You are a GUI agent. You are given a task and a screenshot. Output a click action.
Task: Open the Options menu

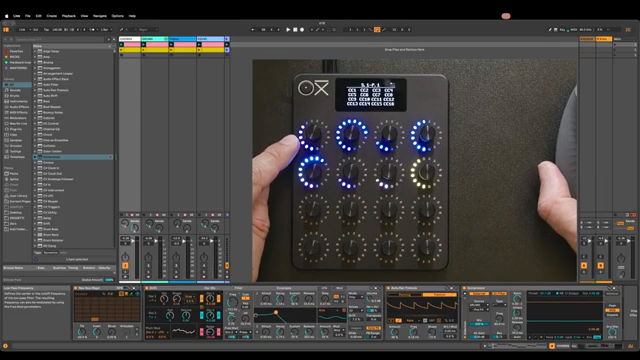click(118, 16)
